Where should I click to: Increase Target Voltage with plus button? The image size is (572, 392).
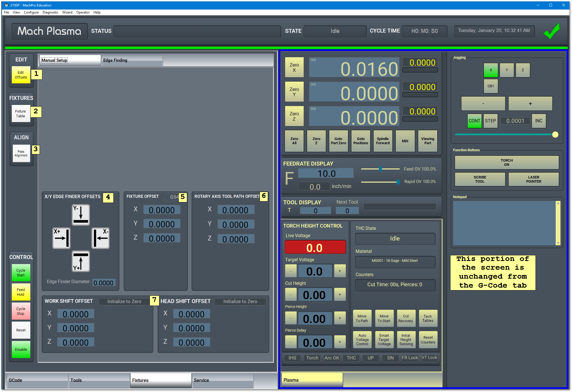tap(340, 271)
